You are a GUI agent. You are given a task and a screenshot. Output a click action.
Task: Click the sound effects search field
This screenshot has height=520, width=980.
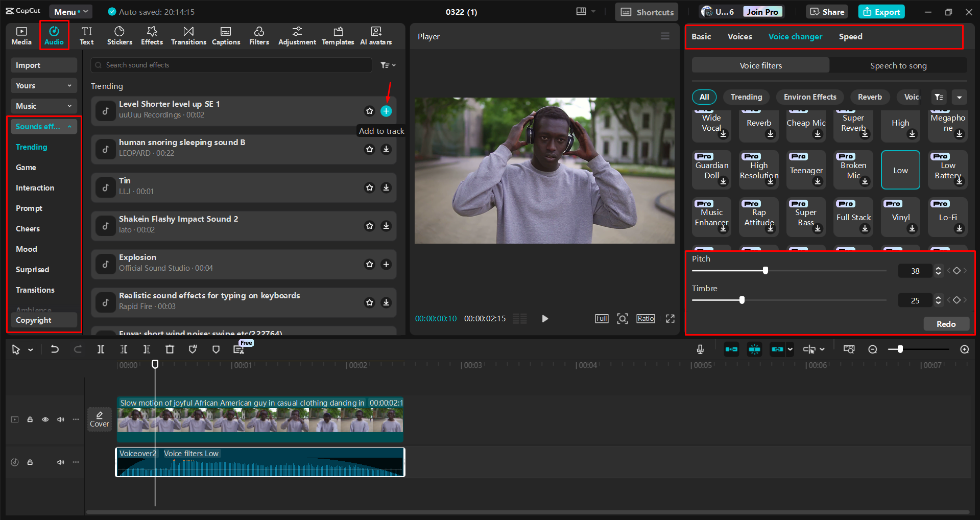coord(231,65)
